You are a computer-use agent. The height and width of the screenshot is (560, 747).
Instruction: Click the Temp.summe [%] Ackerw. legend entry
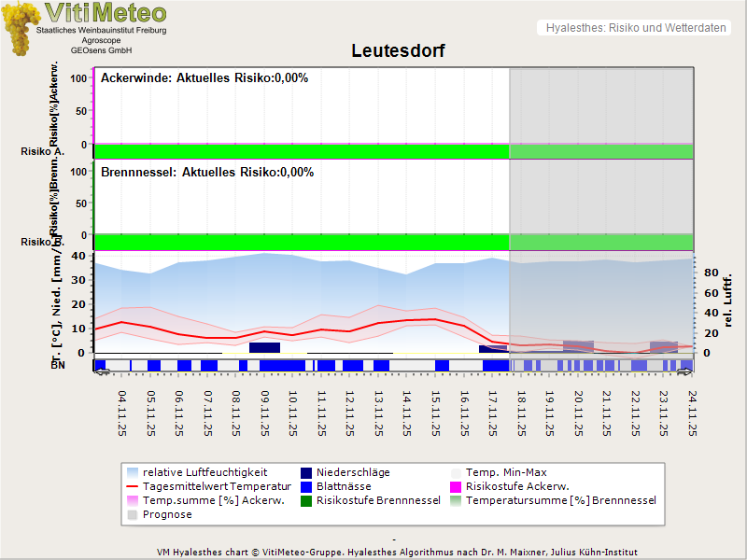click(x=200, y=500)
